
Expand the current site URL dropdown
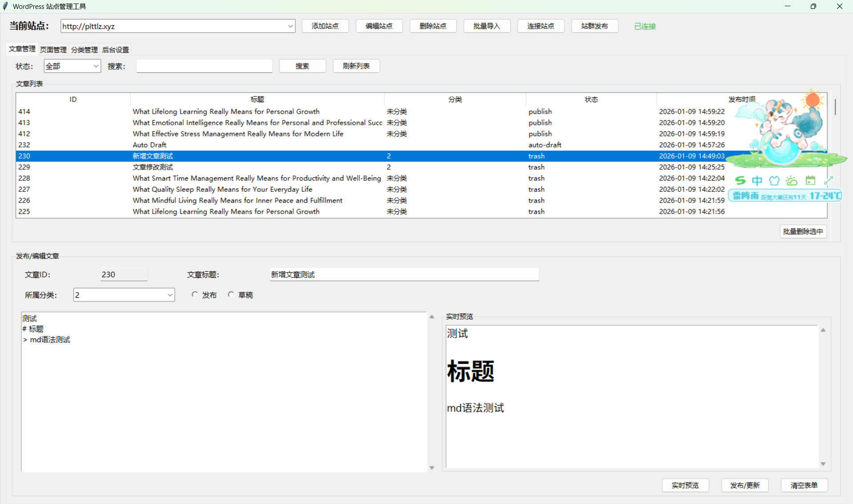tap(290, 26)
